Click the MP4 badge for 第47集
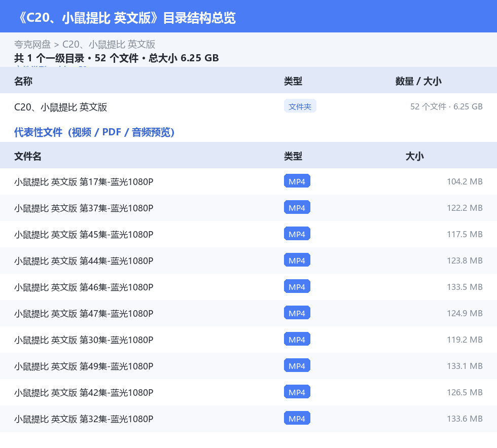The width and height of the screenshot is (497, 448). (x=297, y=313)
